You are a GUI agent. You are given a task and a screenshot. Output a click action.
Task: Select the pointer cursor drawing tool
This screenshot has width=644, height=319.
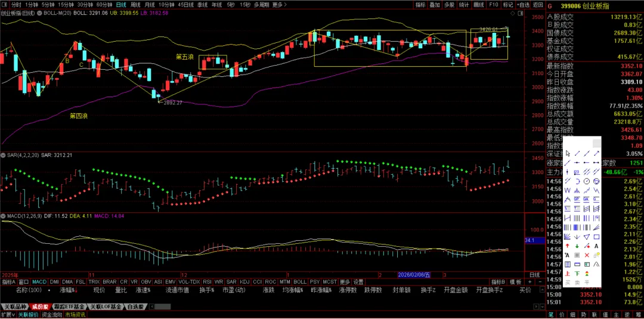point(568,154)
